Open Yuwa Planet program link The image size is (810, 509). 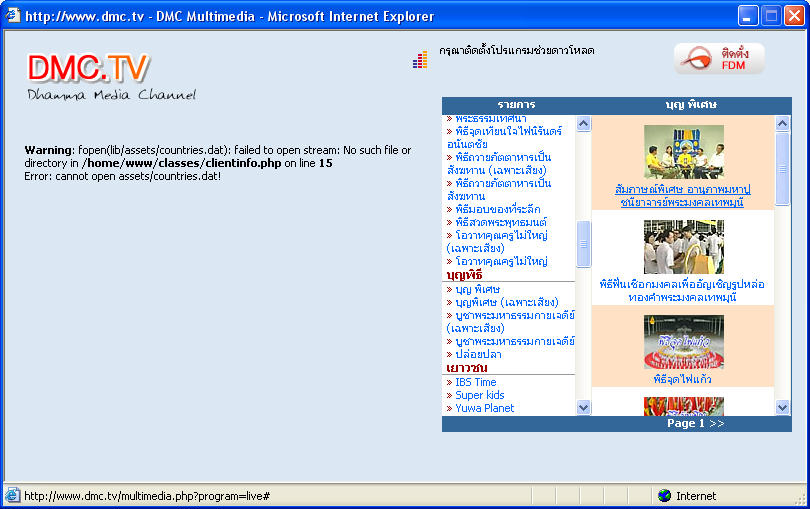(x=484, y=408)
